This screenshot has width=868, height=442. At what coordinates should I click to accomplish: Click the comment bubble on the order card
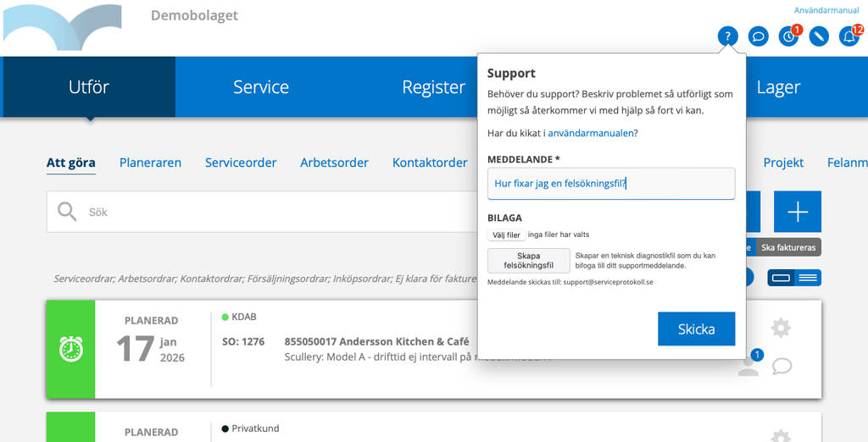tap(782, 366)
